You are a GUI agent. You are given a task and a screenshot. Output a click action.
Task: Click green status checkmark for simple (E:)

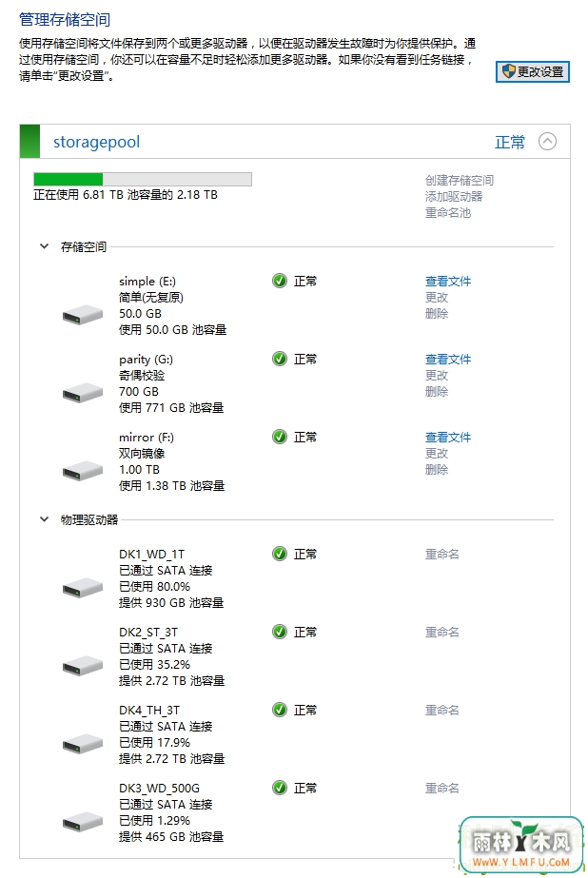(x=280, y=281)
